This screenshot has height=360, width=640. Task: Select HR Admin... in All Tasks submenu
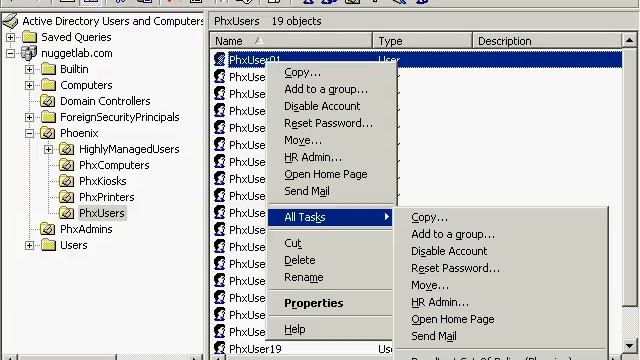click(440, 302)
